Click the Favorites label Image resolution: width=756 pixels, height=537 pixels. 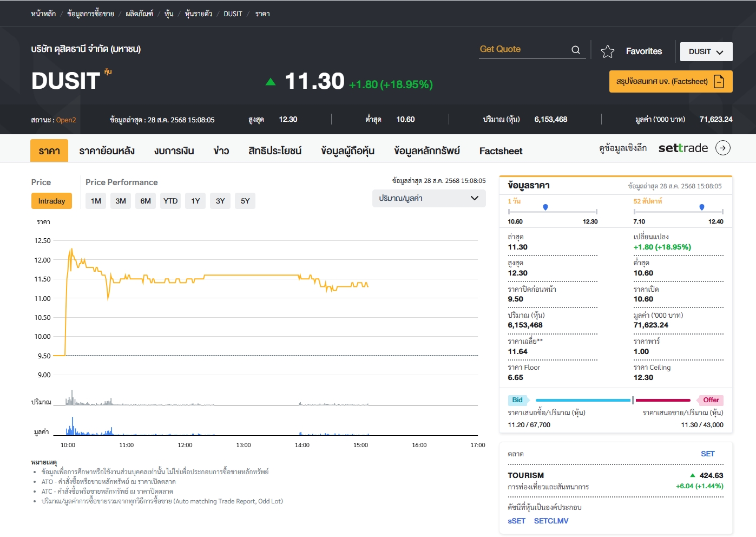click(x=644, y=51)
